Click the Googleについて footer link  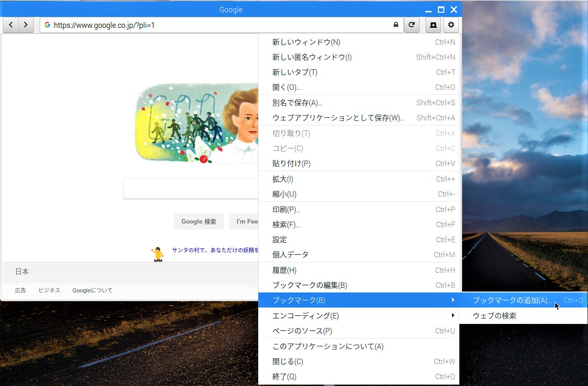click(x=93, y=290)
